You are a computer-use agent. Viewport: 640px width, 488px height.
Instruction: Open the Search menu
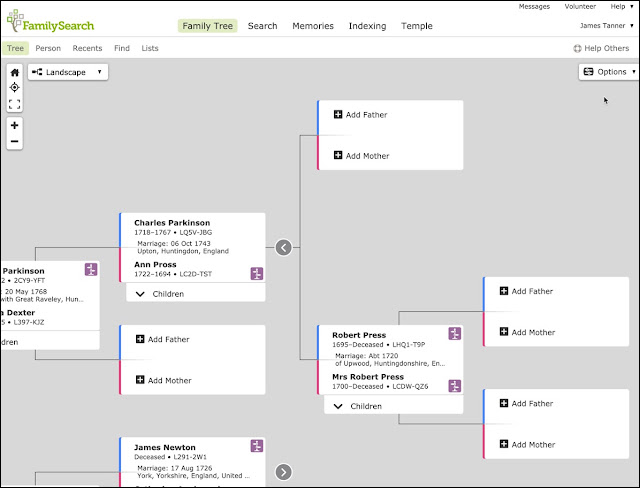tap(262, 26)
